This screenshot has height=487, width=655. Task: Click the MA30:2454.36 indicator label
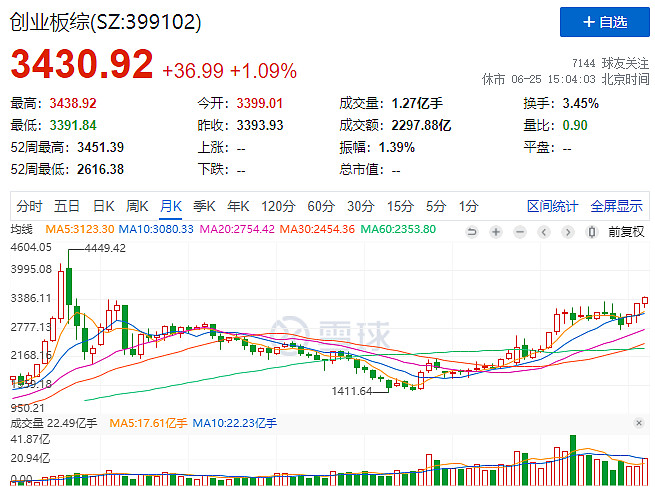click(x=317, y=229)
